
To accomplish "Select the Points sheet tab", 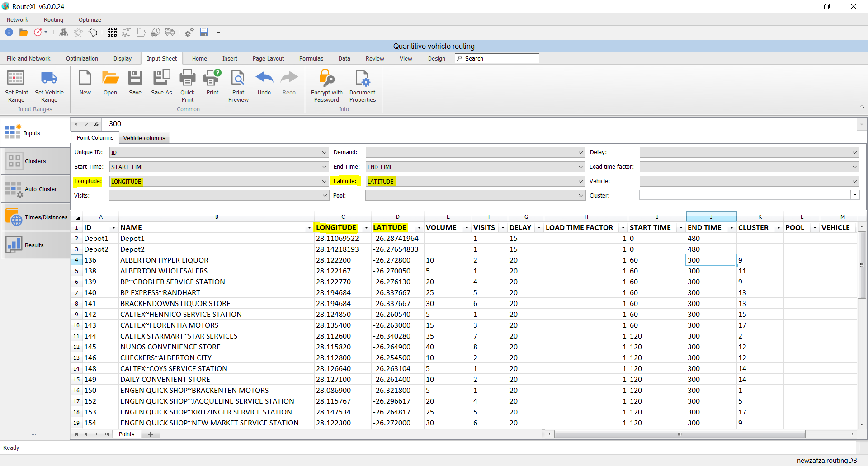I will click(127, 434).
